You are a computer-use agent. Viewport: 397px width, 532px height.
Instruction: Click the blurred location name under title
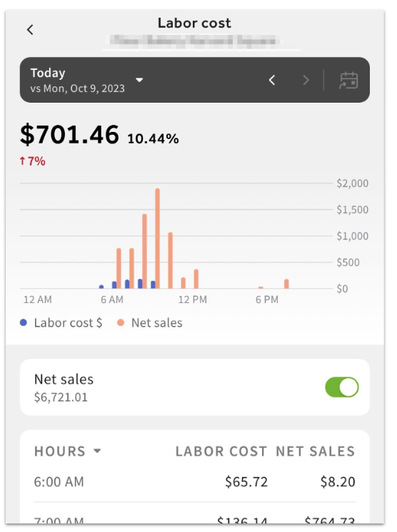pos(195,41)
